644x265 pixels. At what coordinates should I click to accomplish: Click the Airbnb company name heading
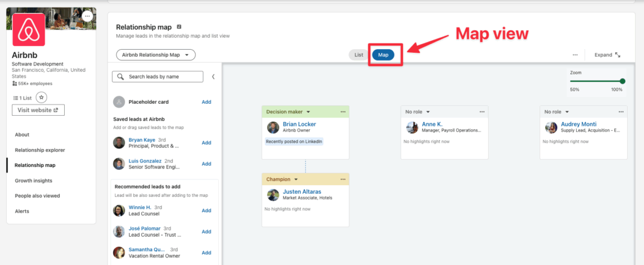25,55
